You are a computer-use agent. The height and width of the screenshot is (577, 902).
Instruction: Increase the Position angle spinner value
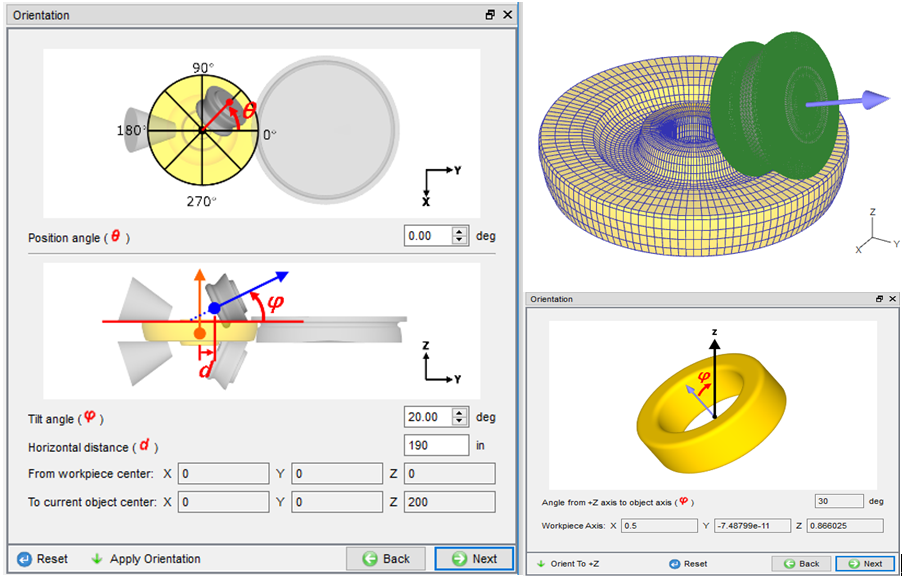(460, 232)
